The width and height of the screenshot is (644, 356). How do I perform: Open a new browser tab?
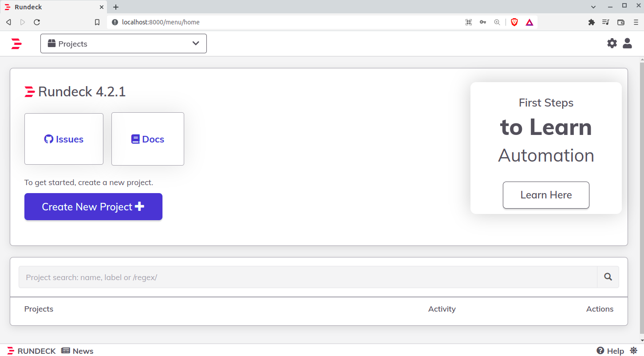pos(116,7)
